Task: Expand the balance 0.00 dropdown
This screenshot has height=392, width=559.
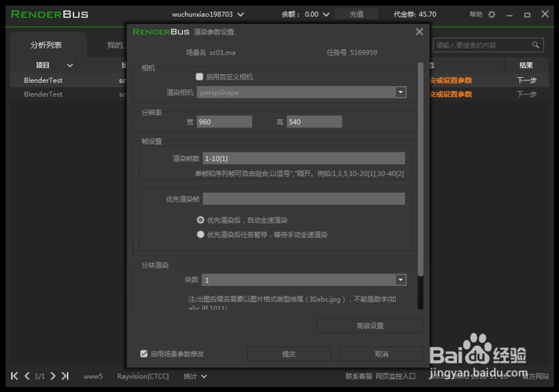Action: (x=326, y=15)
